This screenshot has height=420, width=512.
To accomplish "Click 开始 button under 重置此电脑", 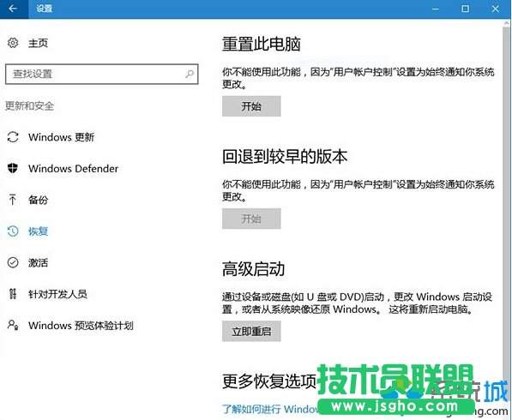I will 251,106.
